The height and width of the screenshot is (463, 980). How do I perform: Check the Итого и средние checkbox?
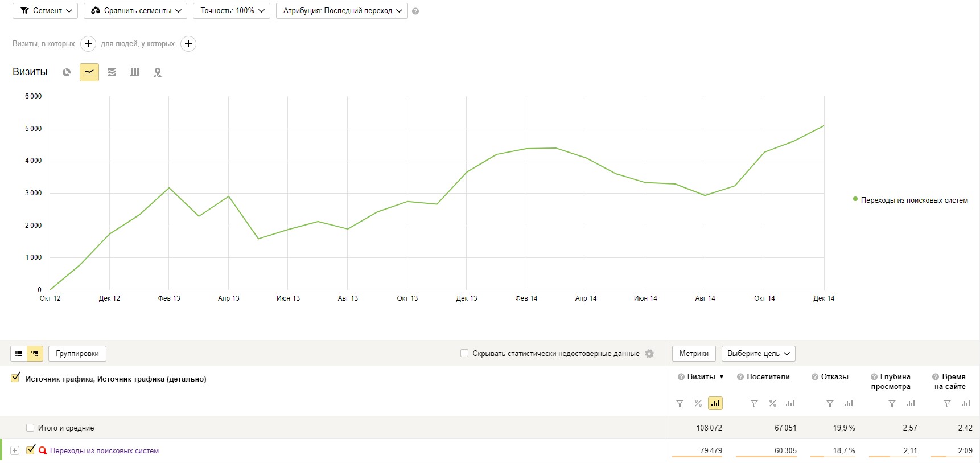[30, 428]
